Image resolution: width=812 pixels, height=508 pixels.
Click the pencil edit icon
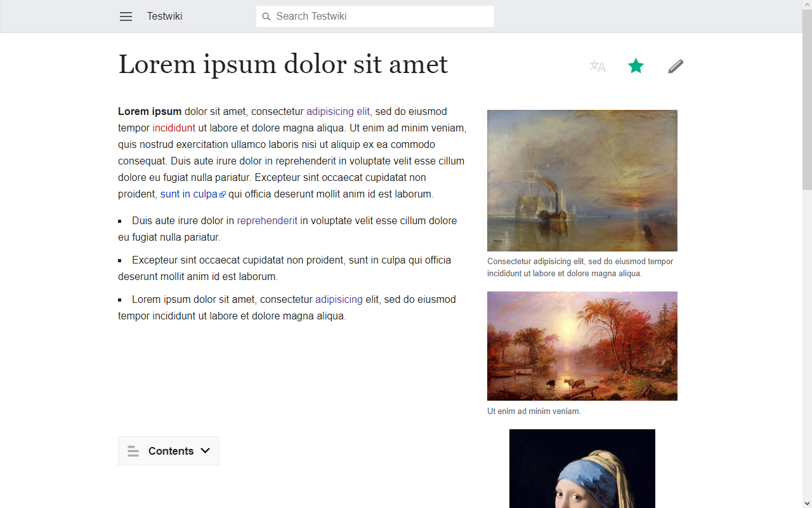(x=676, y=66)
